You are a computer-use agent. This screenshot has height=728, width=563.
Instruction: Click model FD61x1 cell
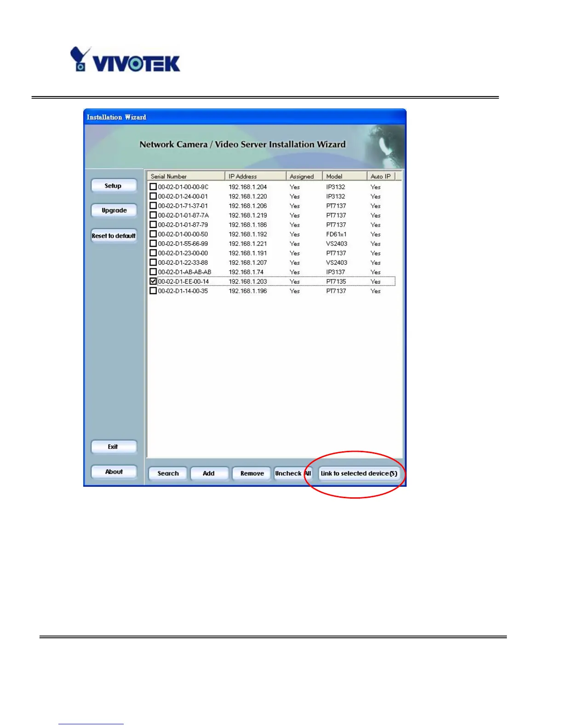(x=336, y=234)
